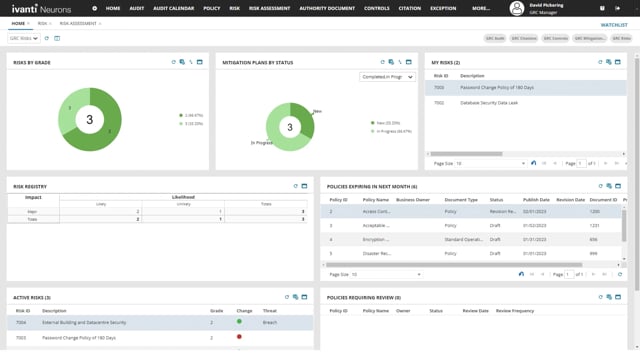Image resolution: width=640 pixels, height=360 pixels.
Task: Refresh the Mitigation Plans by Status panel
Action: click(382, 62)
